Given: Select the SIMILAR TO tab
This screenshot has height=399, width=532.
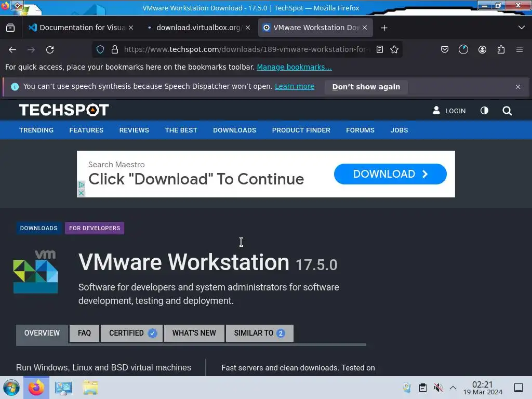Looking at the screenshot, I should click(x=260, y=333).
